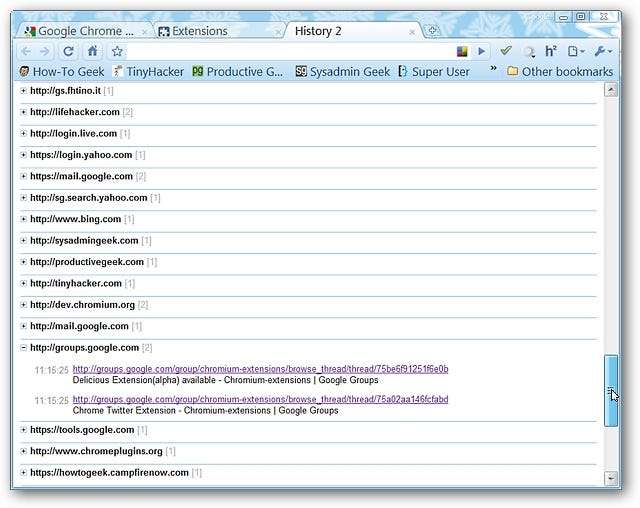Screen dimensions: 640x508
Task: Collapse the groups.google.com history group
Action: point(24,348)
